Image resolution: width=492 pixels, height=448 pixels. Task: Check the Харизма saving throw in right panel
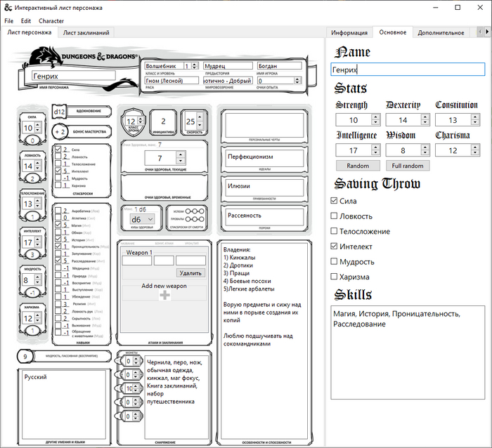pyautogui.click(x=335, y=277)
